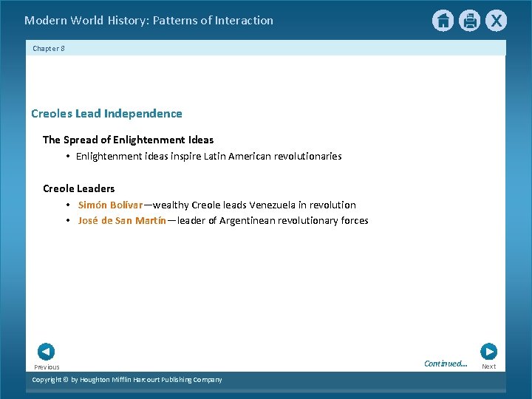The image size is (532, 399).
Task: Click The Spread of Enlightenment Ideas subheading
Action: pos(129,140)
